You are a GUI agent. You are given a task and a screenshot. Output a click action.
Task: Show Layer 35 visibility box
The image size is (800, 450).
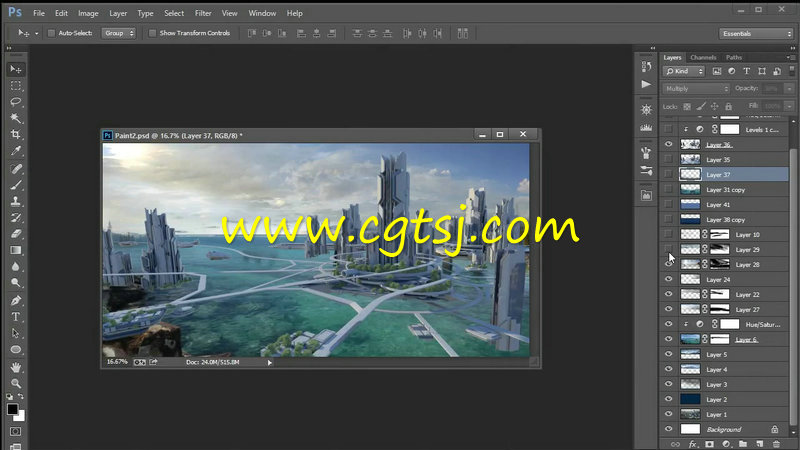[668, 159]
